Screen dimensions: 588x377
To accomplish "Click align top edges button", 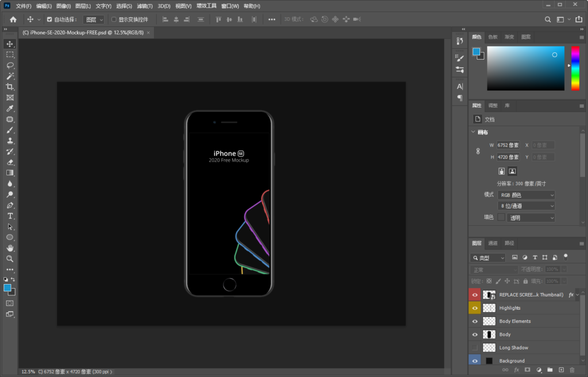I will coord(218,20).
